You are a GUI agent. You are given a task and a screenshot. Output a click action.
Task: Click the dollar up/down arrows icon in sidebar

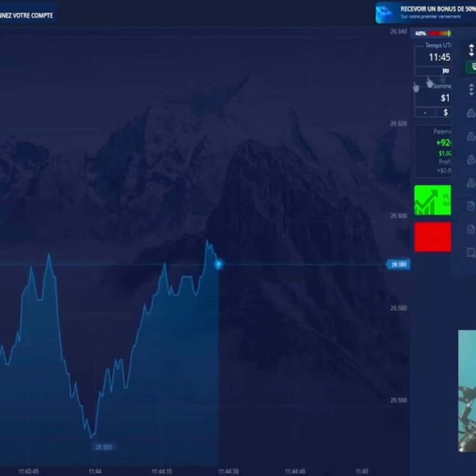click(x=471, y=49)
